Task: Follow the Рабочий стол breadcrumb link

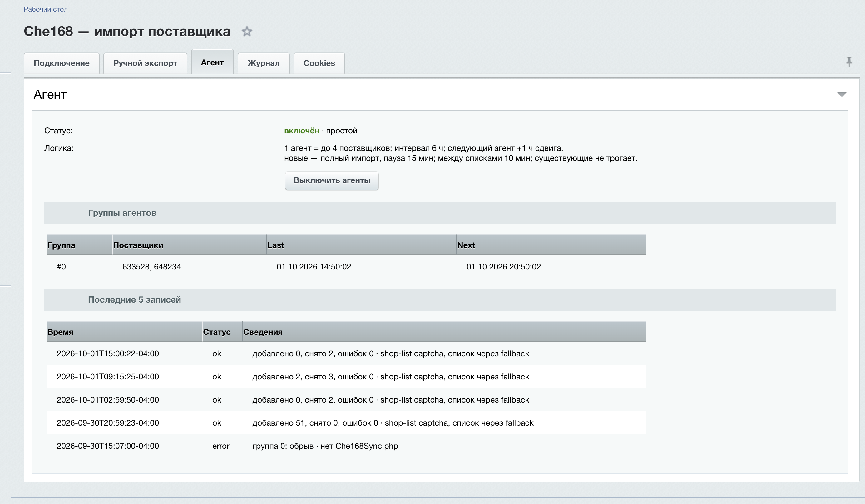Action: (x=46, y=9)
